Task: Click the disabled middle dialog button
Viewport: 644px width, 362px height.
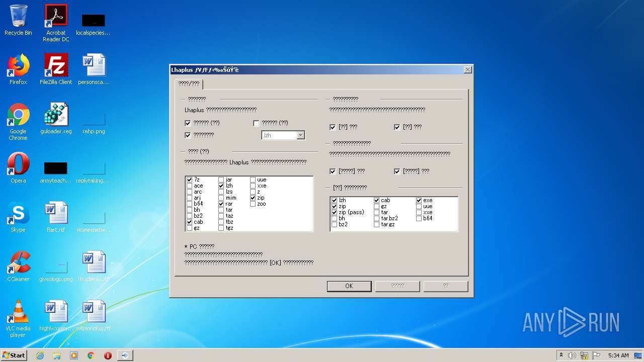Action: [x=397, y=286]
